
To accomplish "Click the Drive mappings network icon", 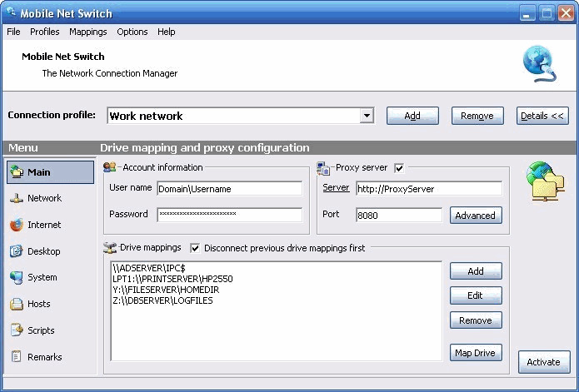I will (110, 247).
